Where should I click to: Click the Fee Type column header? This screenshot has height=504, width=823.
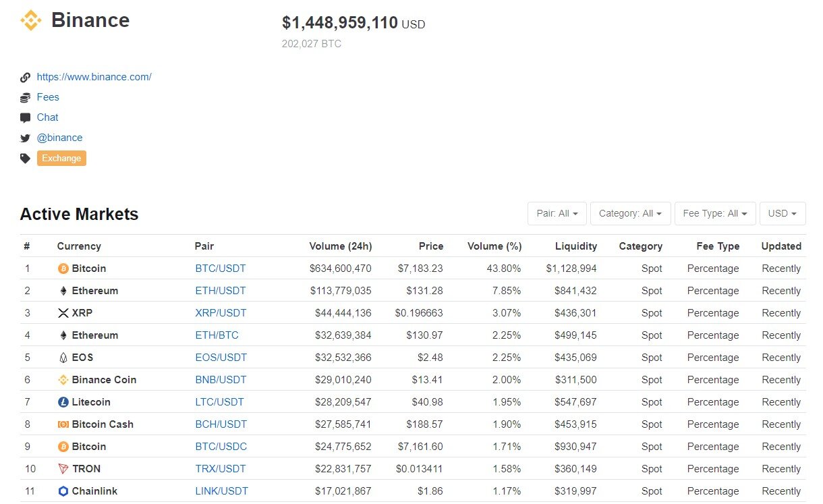718,246
